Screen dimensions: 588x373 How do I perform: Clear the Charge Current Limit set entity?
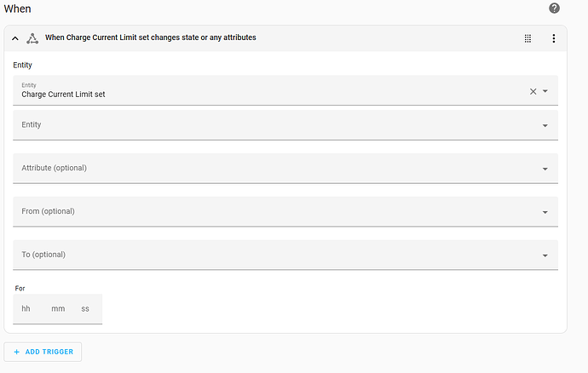pos(533,91)
